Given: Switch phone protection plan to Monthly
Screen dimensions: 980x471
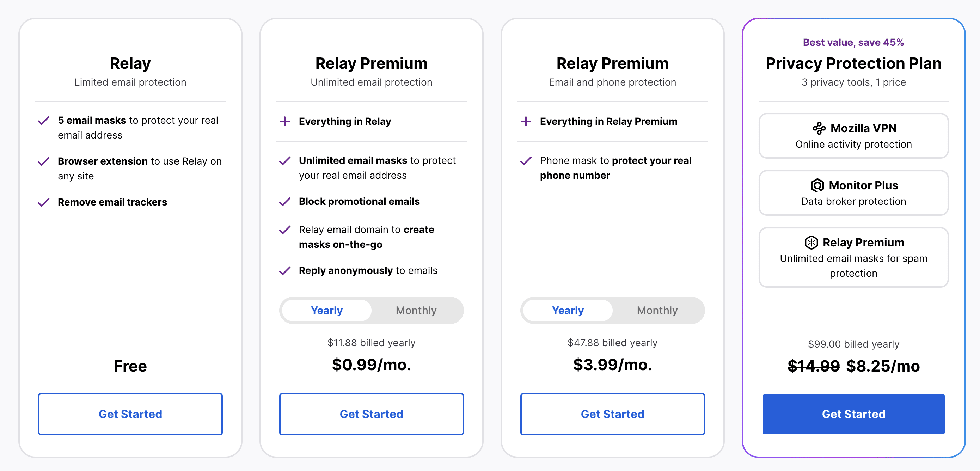Looking at the screenshot, I should tap(657, 311).
